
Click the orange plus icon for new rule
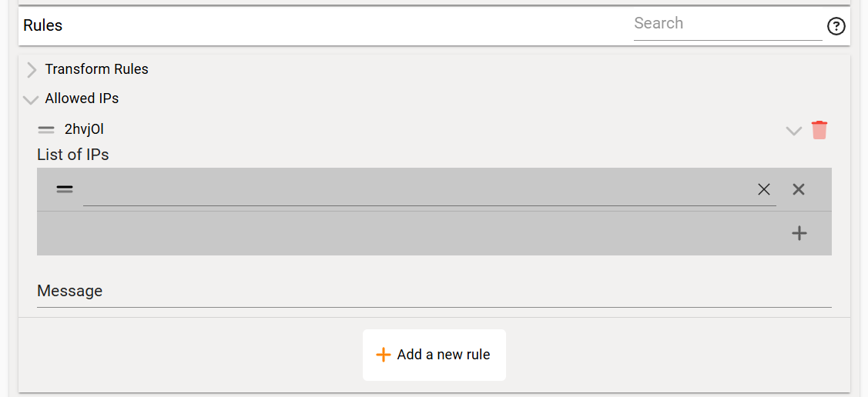pos(383,355)
